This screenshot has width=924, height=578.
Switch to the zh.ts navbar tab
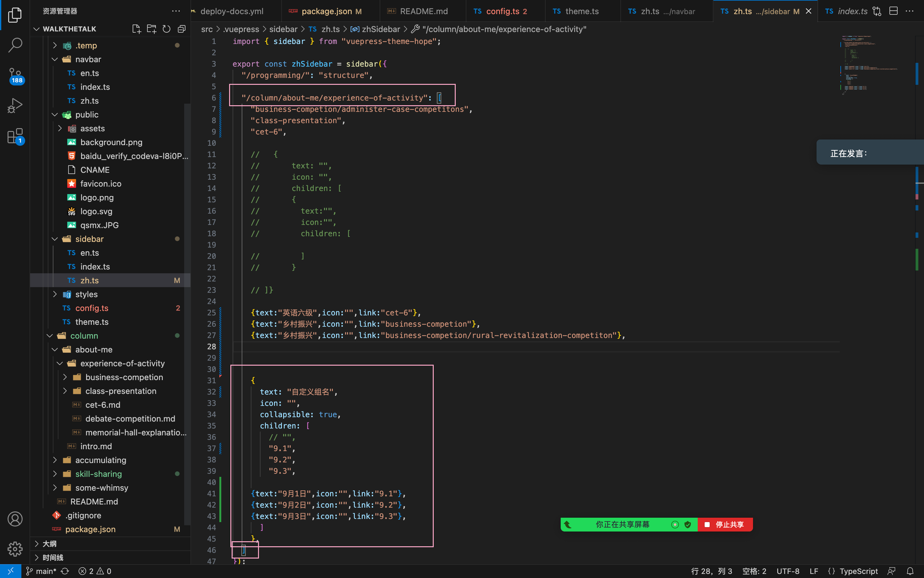pyautogui.click(x=667, y=11)
